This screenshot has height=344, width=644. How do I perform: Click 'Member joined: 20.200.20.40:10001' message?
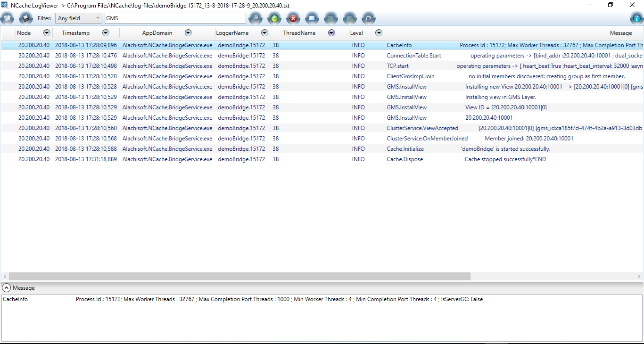tap(529, 139)
